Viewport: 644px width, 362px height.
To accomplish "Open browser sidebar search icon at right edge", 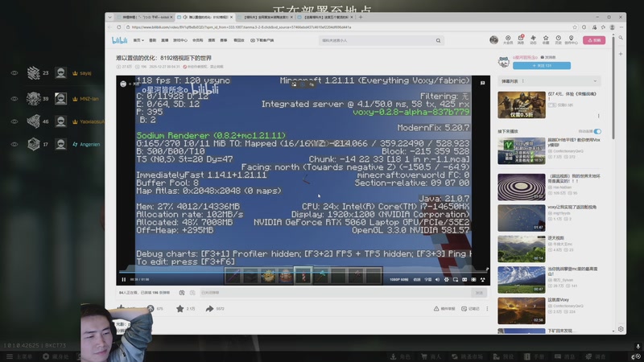I will [621, 38].
